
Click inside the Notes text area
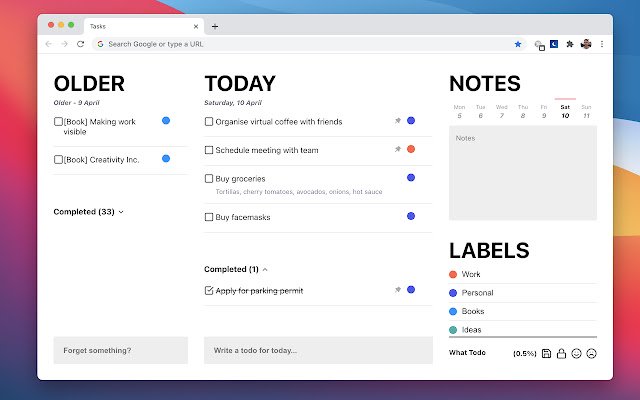click(523, 173)
